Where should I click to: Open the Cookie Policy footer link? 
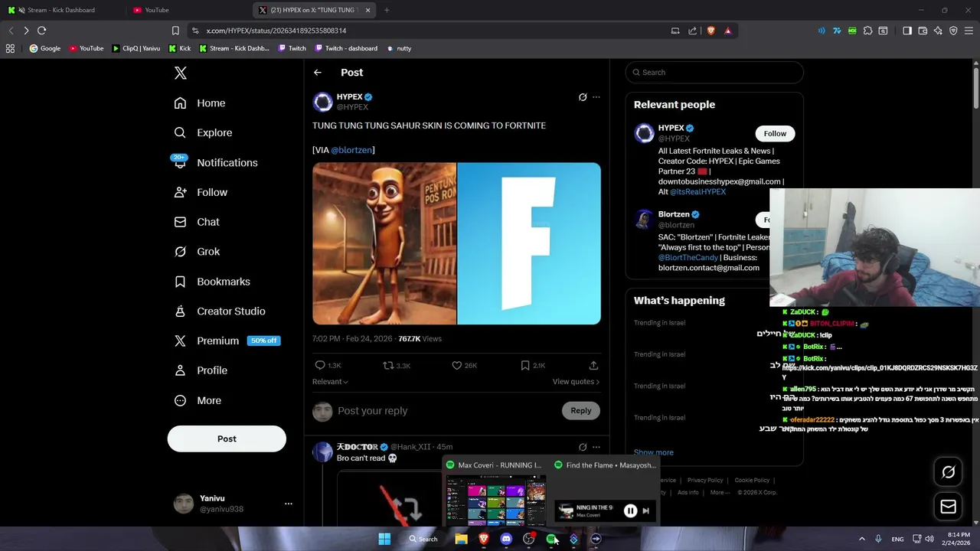(752, 481)
